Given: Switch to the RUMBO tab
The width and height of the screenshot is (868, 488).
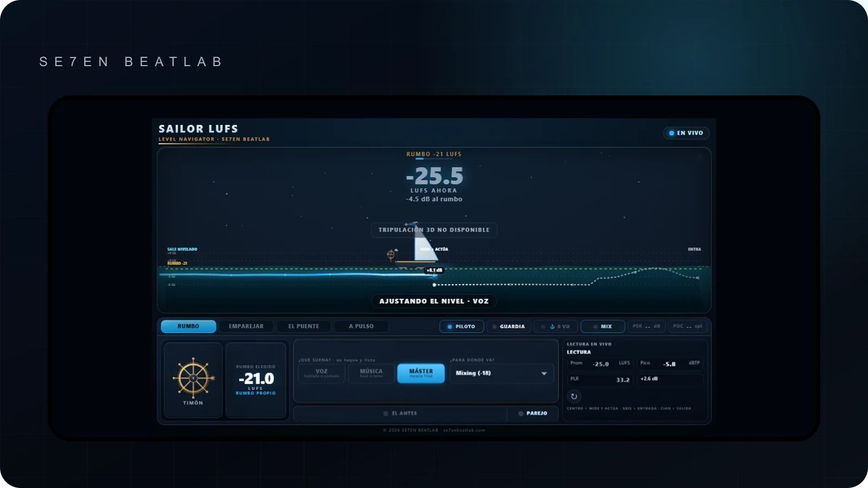Looking at the screenshot, I should pyautogui.click(x=188, y=326).
